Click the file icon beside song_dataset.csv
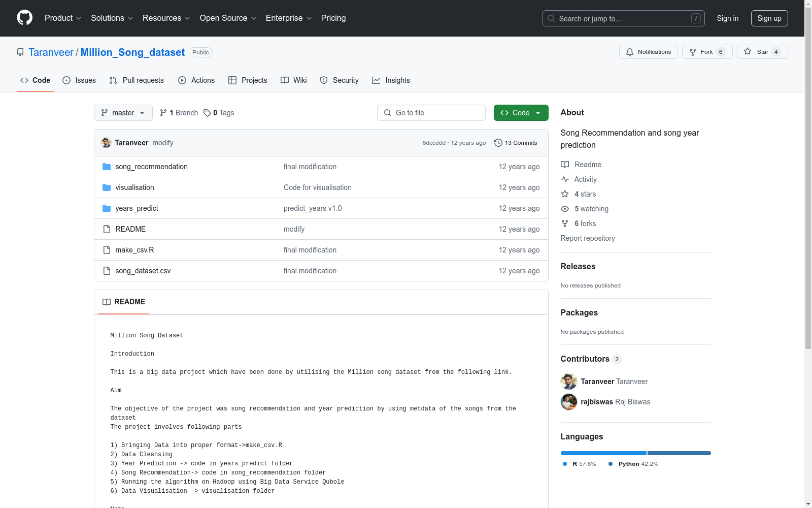This screenshot has height=508, width=812. [107, 271]
